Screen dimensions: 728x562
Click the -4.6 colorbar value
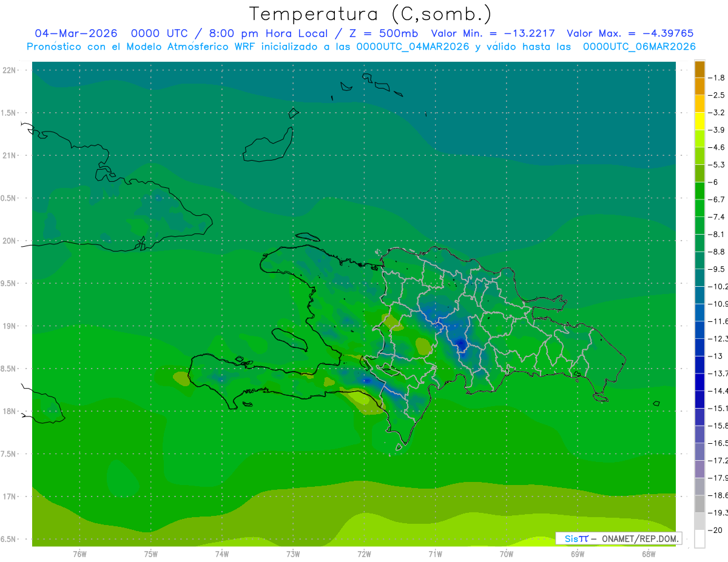(x=717, y=147)
